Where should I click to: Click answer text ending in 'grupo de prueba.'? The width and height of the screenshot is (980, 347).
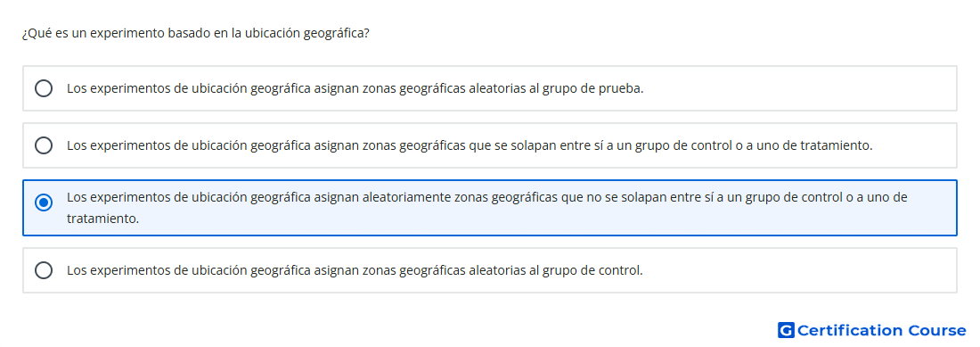[x=355, y=89]
